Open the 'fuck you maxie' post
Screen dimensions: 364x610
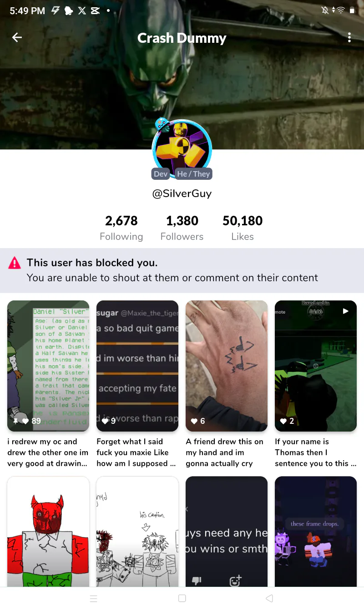point(137,366)
